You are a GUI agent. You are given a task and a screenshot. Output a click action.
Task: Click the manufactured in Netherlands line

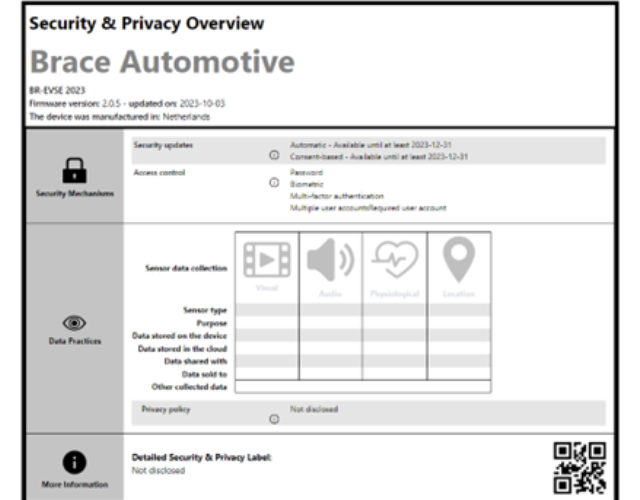coord(120,117)
